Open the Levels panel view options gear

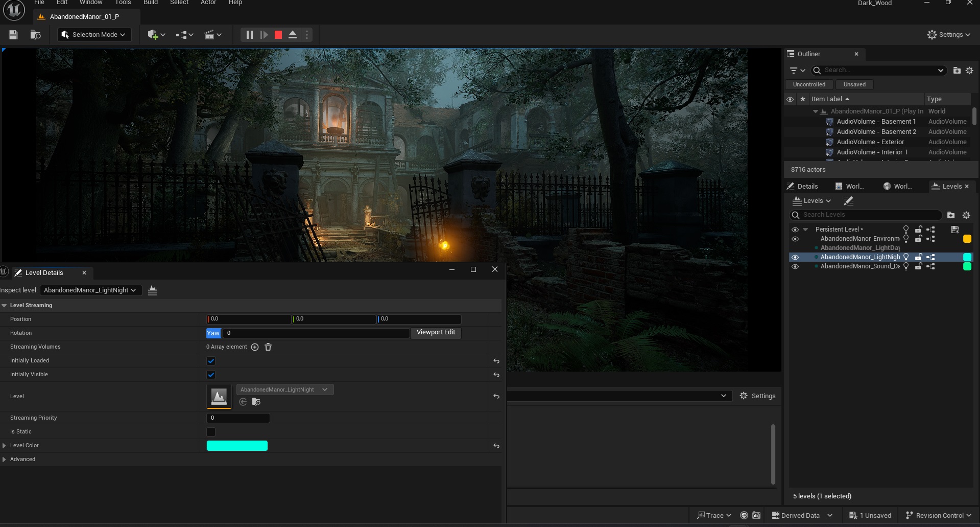point(966,215)
